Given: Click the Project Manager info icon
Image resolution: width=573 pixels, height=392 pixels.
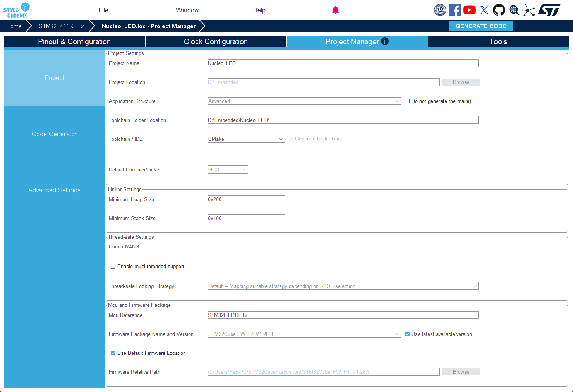Looking at the screenshot, I should tap(385, 41).
